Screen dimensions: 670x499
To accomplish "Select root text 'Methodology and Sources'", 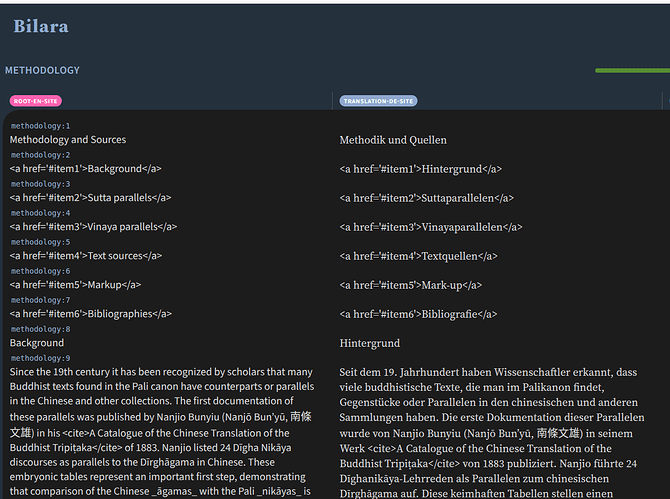I will coord(68,140).
